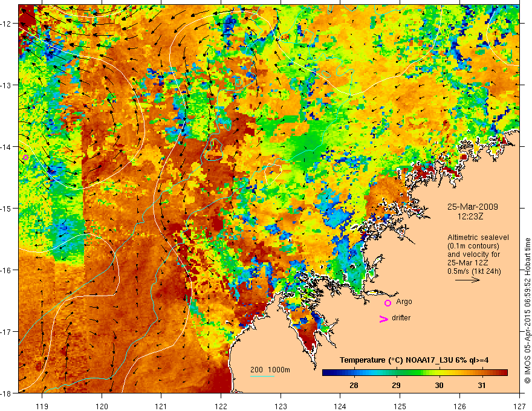Click longitude label '122' on bottom axis
The height and width of the screenshot is (411, 532).
pyautogui.click(x=221, y=406)
